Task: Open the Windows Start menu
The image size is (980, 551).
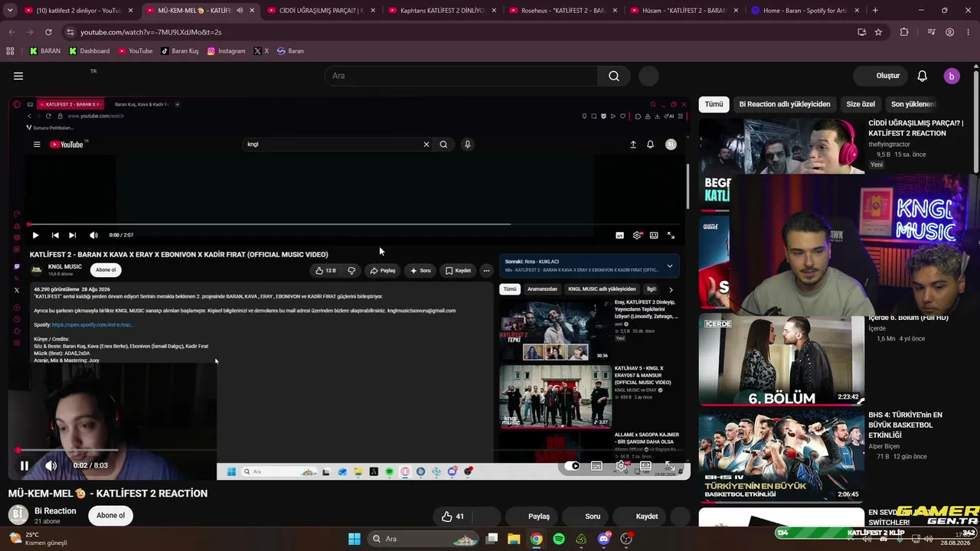Action: [x=354, y=539]
